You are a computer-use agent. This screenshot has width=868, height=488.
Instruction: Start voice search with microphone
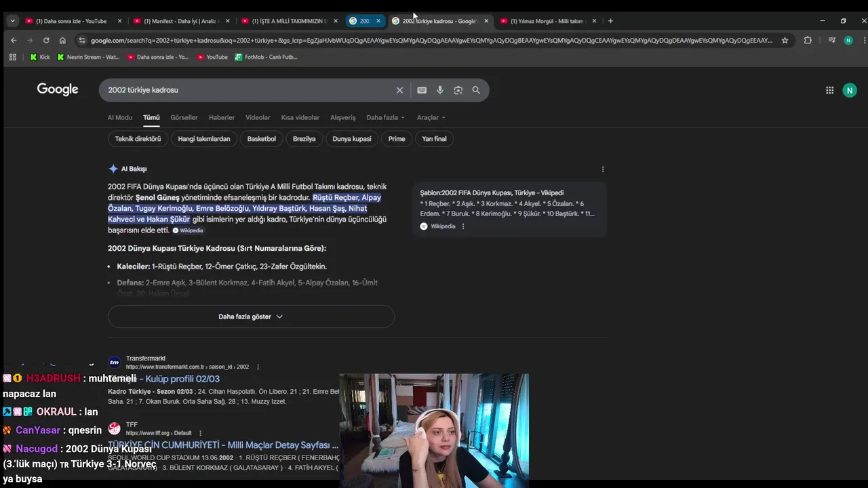tap(440, 90)
